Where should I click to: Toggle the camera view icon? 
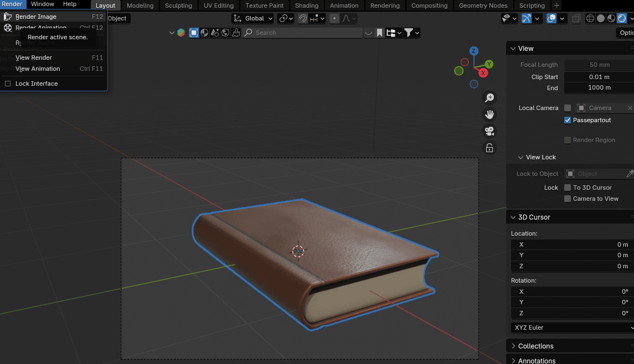coord(489,131)
